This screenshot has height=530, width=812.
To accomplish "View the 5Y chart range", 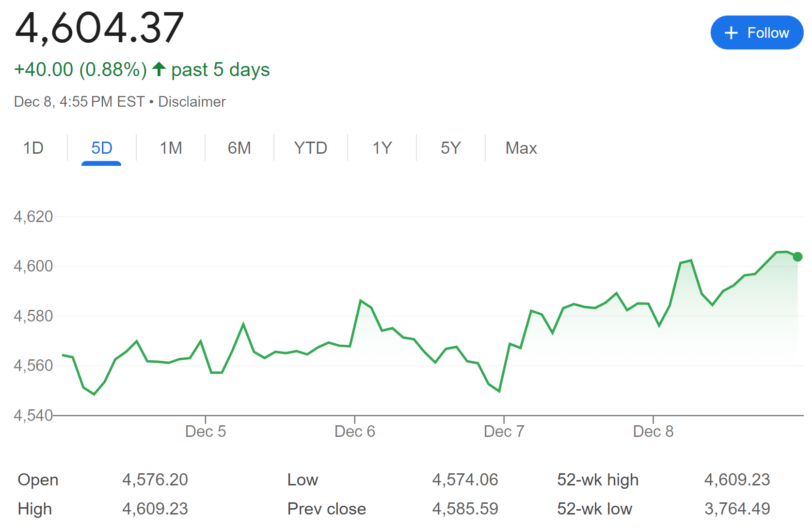I will 450,148.
